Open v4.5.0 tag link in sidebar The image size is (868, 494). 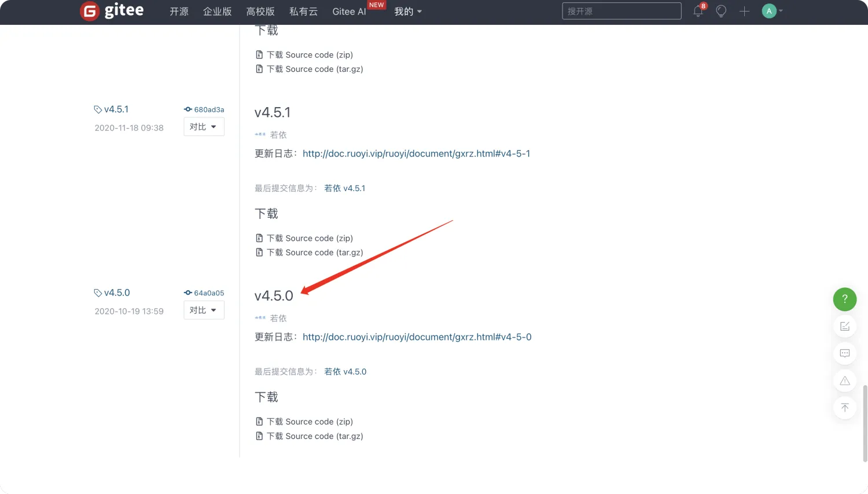click(x=117, y=293)
